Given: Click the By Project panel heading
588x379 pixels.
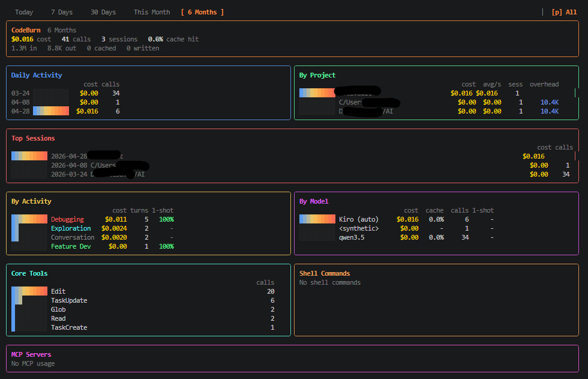Looking at the screenshot, I should 317,75.
